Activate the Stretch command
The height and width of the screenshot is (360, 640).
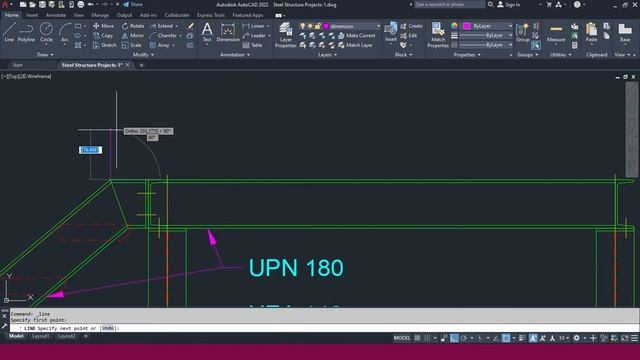coord(104,45)
